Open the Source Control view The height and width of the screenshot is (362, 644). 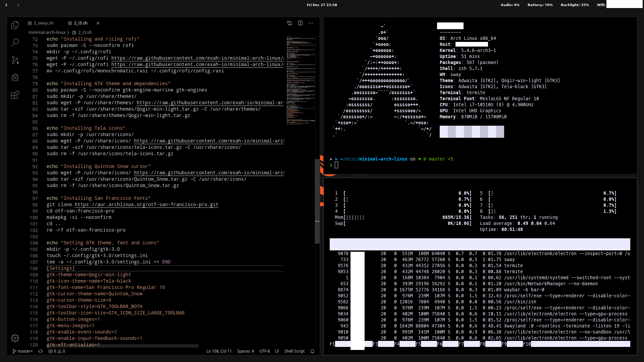click(x=15, y=60)
